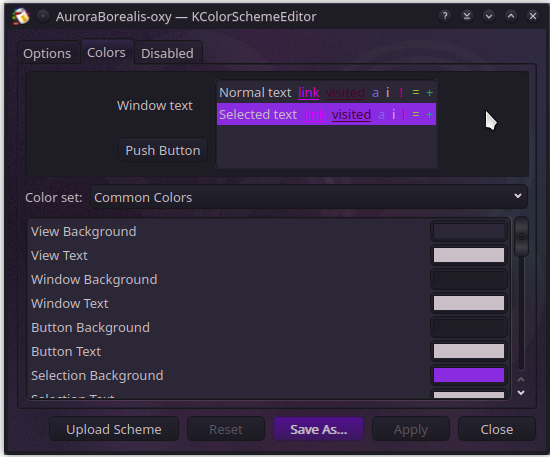Click the 'link' in Selected text preview

coord(315,114)
